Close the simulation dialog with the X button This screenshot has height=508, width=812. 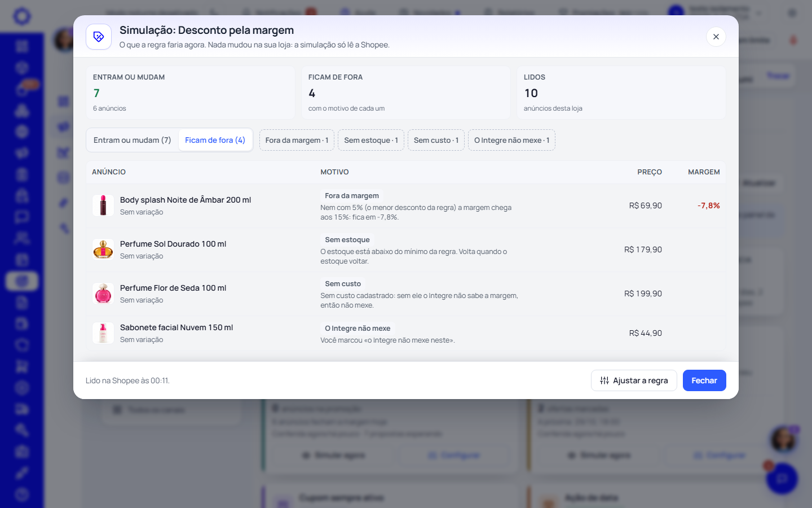coord(716,37)
